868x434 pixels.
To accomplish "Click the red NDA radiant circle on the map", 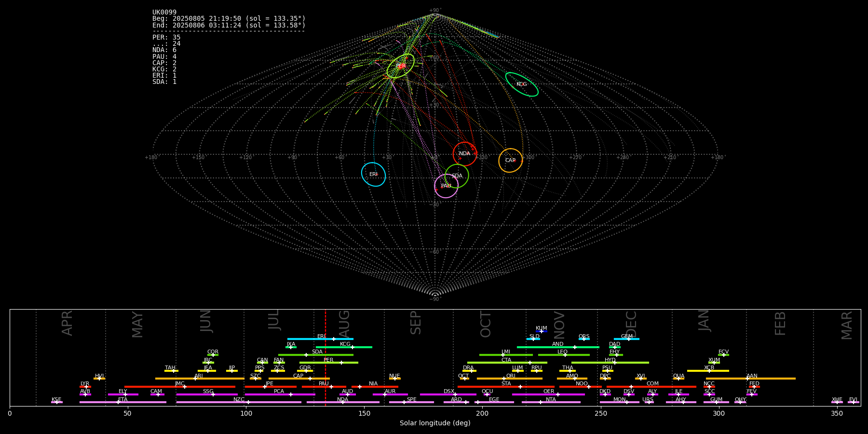I will (465, 154).
